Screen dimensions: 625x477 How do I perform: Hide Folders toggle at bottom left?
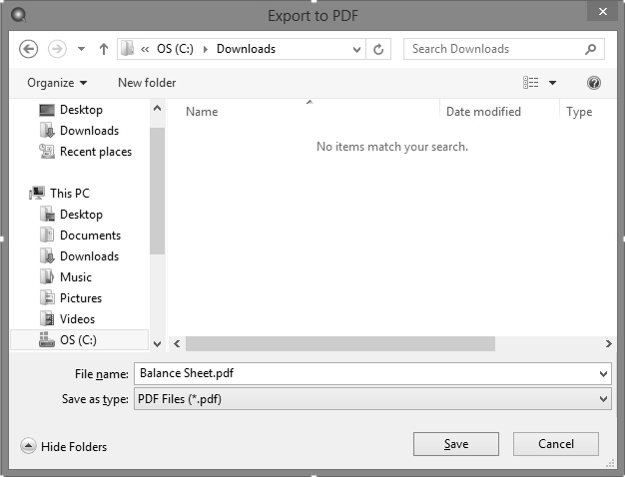(x=64, y=446)
